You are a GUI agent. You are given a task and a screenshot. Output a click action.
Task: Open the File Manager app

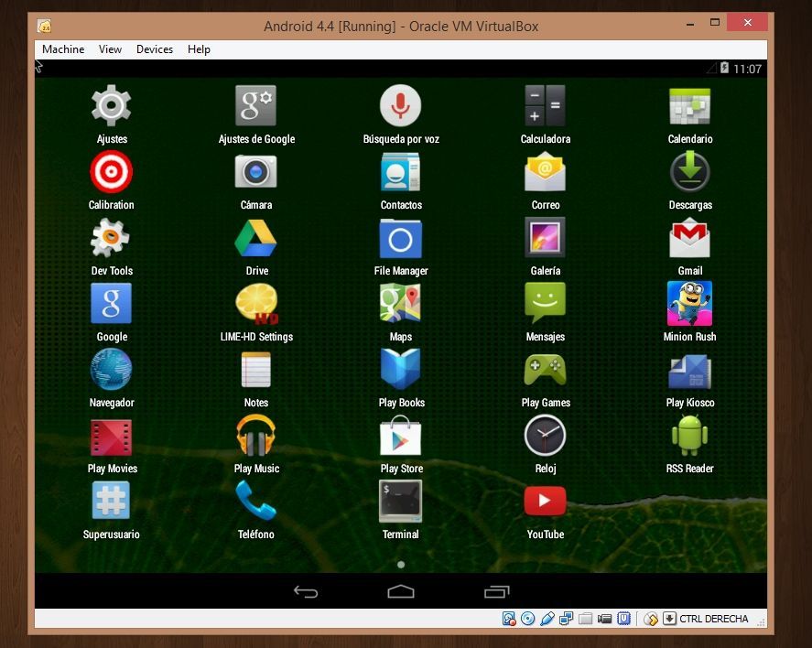point(400,238)
